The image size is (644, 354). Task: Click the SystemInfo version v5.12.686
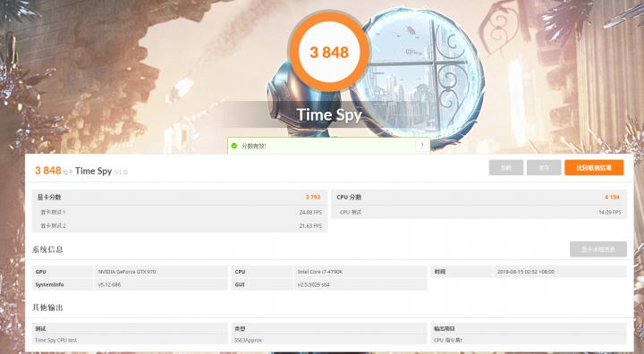coord(109,284)
